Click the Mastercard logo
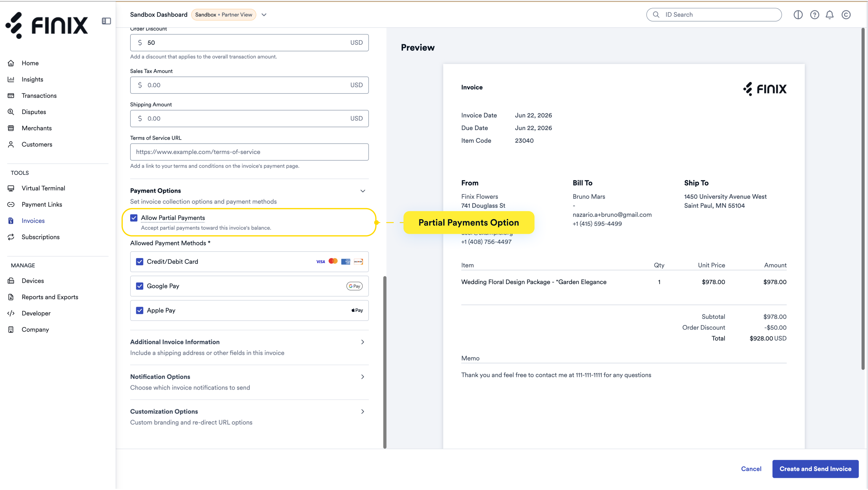The height and width of the screenshot is (490, 868). pyautogui.click(x=333, y=261)
